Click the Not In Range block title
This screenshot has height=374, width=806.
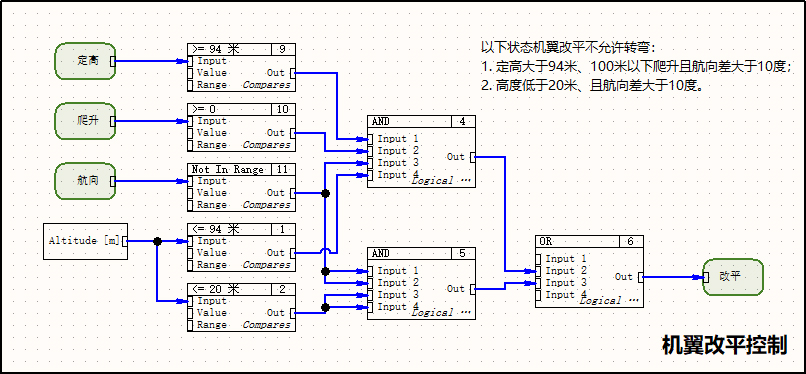point(229,170)
